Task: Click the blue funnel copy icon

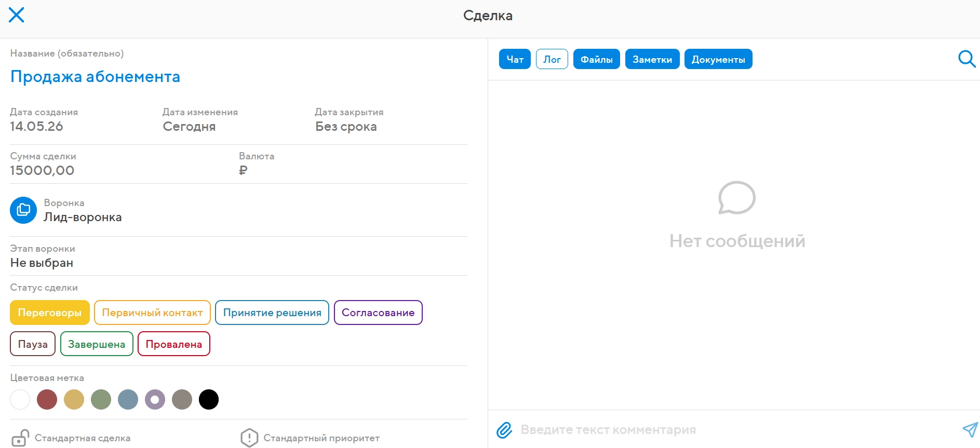Action: point(23,210)
